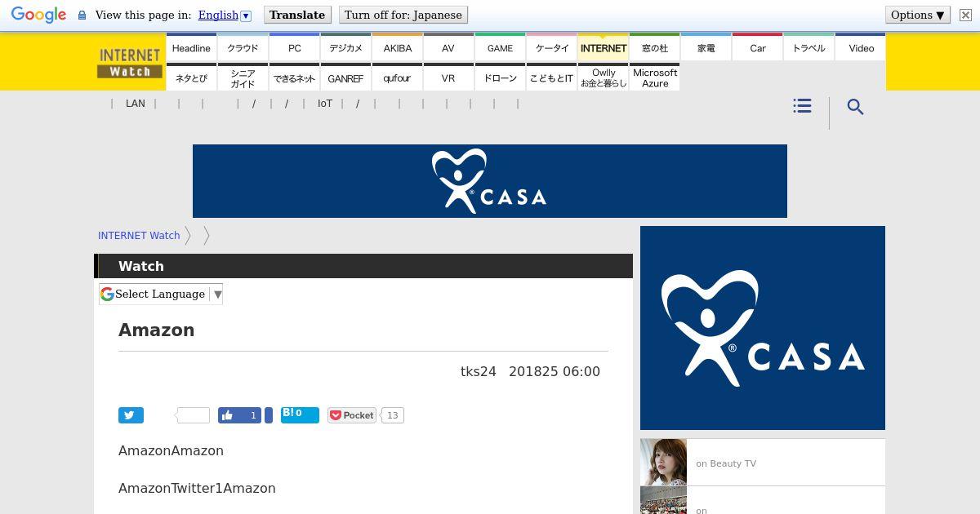This screenshot has width=980, height=514.
Task: Open the Headline tab
Action: click(x=191, y=47)
